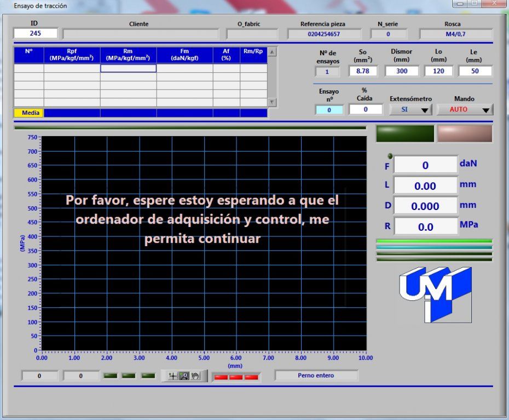Click the UMI logo image
Viewport: 509px width, 420px height.
[x=435, y=294]
